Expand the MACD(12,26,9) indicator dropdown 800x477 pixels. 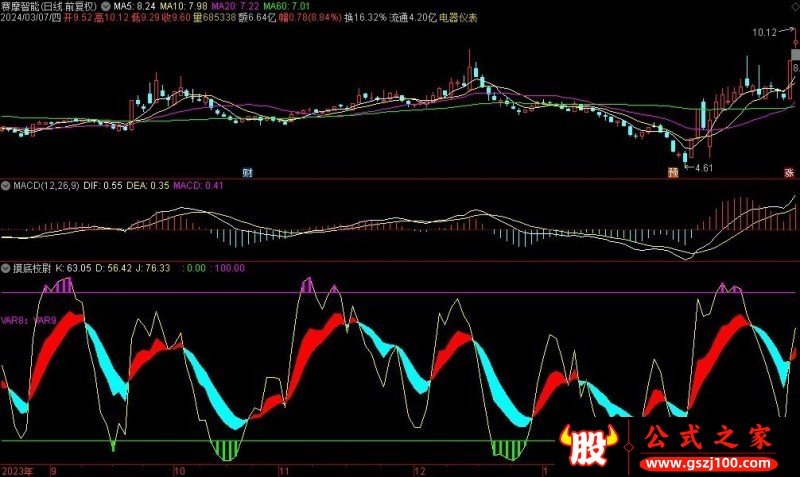click(6, 186)
